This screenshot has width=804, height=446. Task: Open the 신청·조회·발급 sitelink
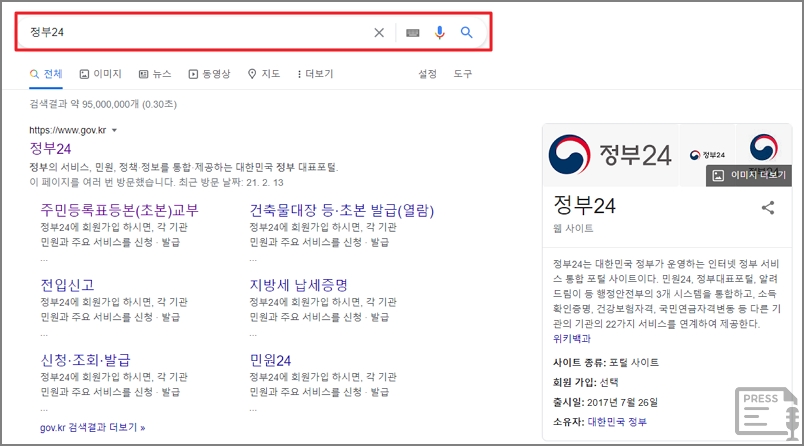(x=86, y=360)
